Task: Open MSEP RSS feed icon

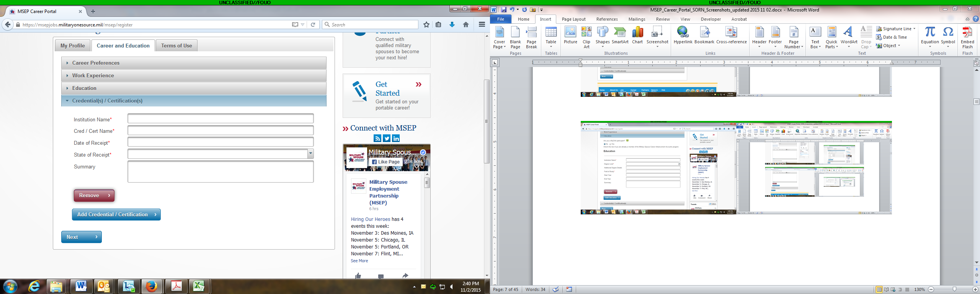Action: tap(377, 139)
